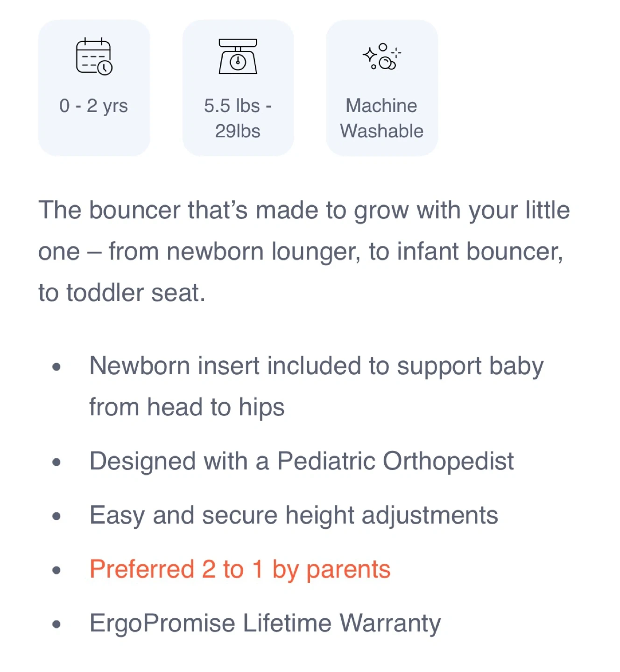Click bullet dot beside height adjustments item
The width and height of the screenshot is (620, 672).
pyautogui.click(x=56, y=517)
